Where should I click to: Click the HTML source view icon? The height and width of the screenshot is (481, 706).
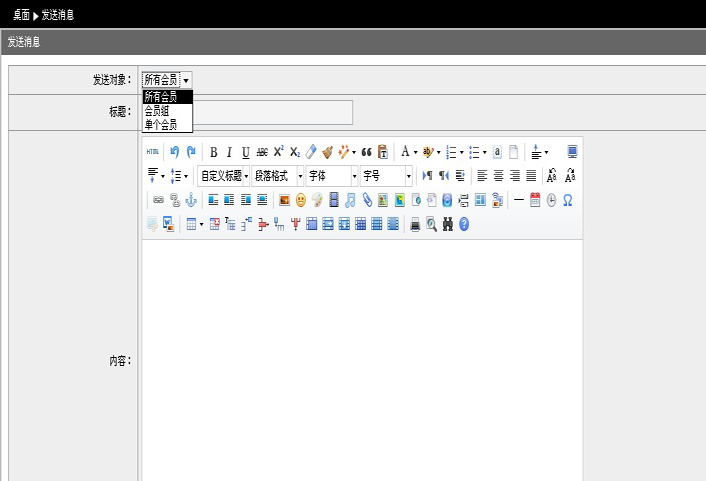[152, 152]
